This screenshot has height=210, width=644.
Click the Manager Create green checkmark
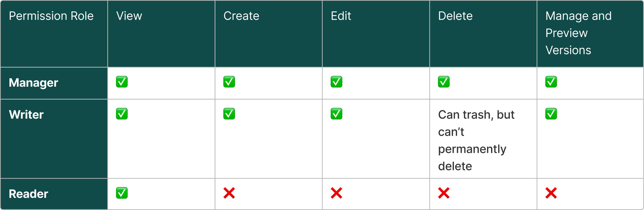pos(229,82)
